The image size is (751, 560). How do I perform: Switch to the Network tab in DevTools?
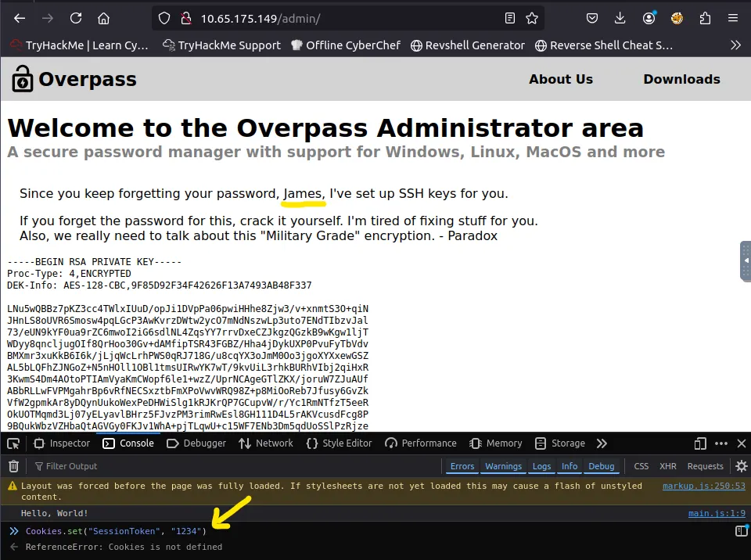point(266,443)
